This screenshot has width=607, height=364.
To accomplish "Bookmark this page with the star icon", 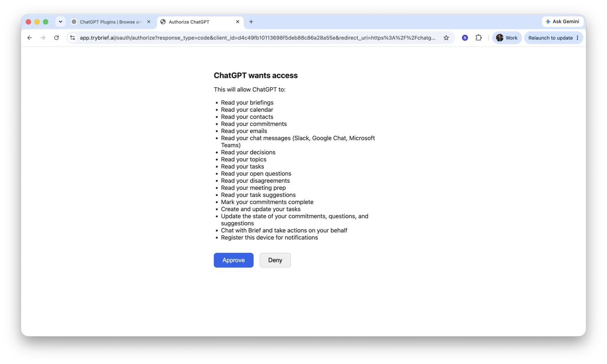I will point(446,38).
